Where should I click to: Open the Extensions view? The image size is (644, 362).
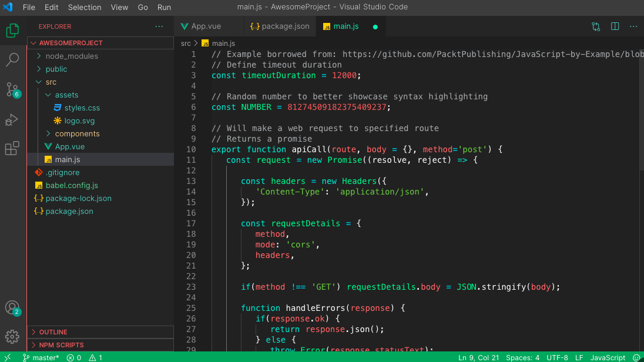[12, 148]
